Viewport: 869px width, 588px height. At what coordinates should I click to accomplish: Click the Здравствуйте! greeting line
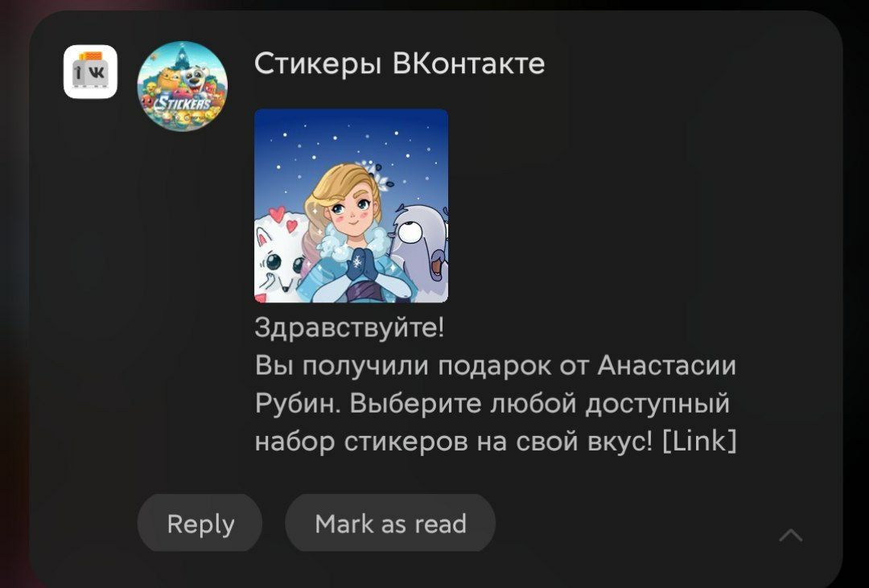coord(349,328)
